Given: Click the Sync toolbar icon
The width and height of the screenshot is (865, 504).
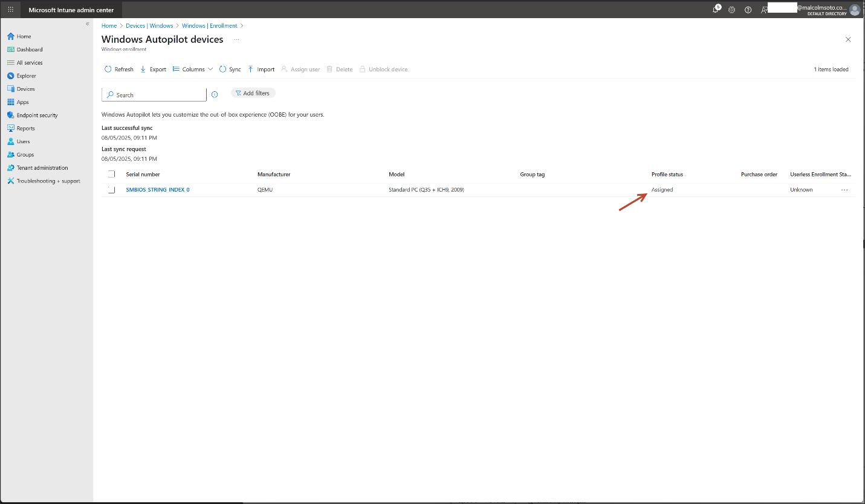Looking at the screenshot, I should point(223,69).
